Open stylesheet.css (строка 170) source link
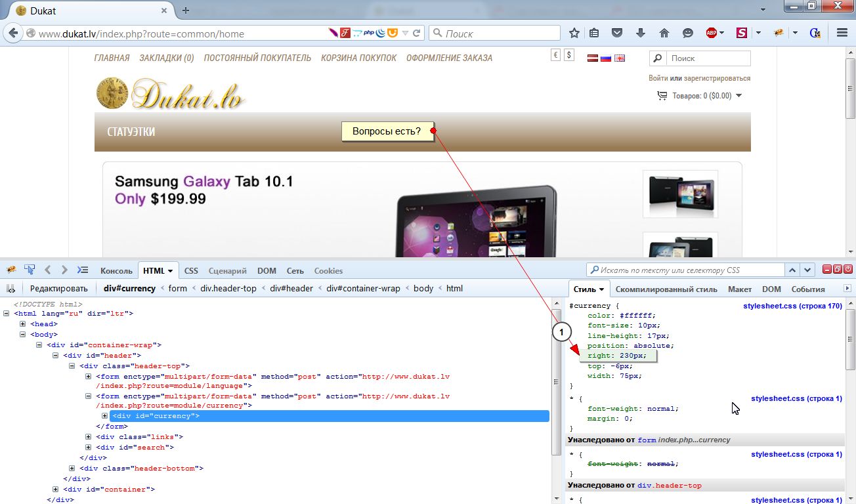Viewport: 856px width, 504px height. [x=792, y=306]
